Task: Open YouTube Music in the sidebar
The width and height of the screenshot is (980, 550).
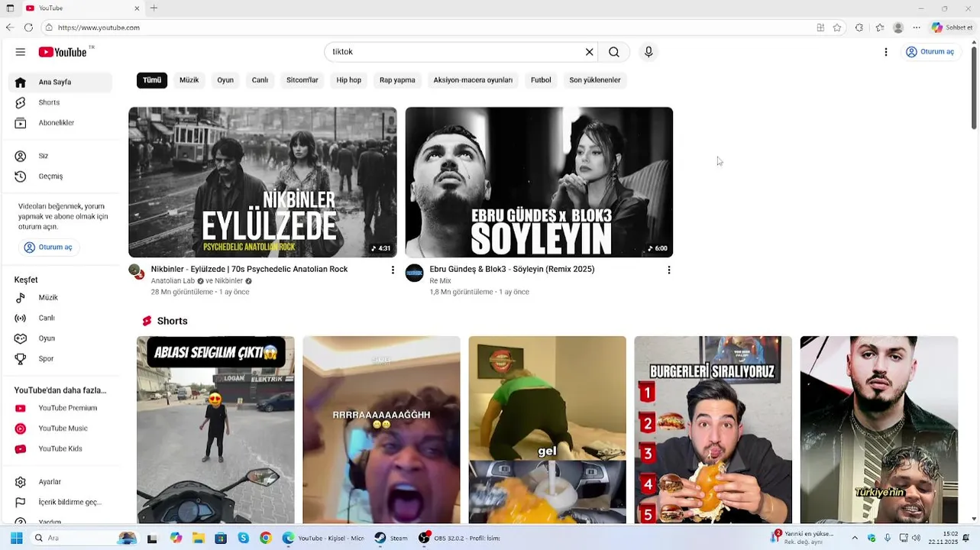Action: click(60, 429)
